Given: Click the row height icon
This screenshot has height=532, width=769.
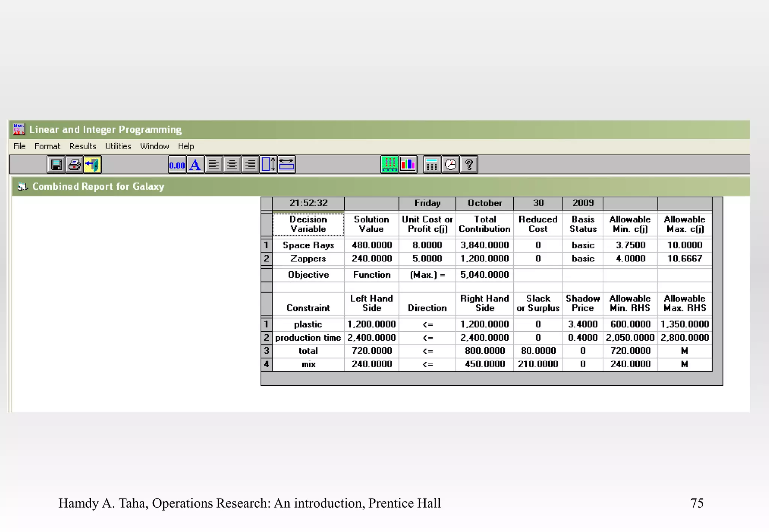Looking at the screenshot, I should (x=268, y=165).
